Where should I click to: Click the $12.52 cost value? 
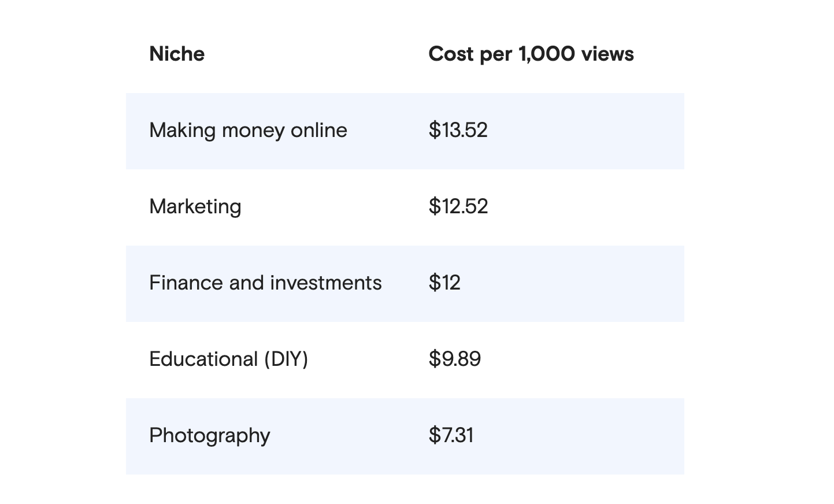click(458, 206)
